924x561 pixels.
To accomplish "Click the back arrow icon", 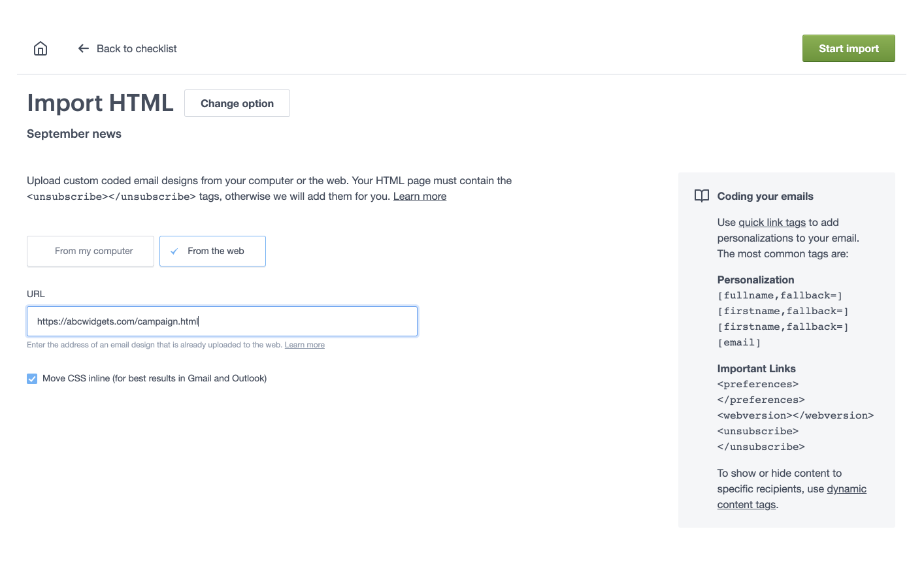I will pos(84,48).
